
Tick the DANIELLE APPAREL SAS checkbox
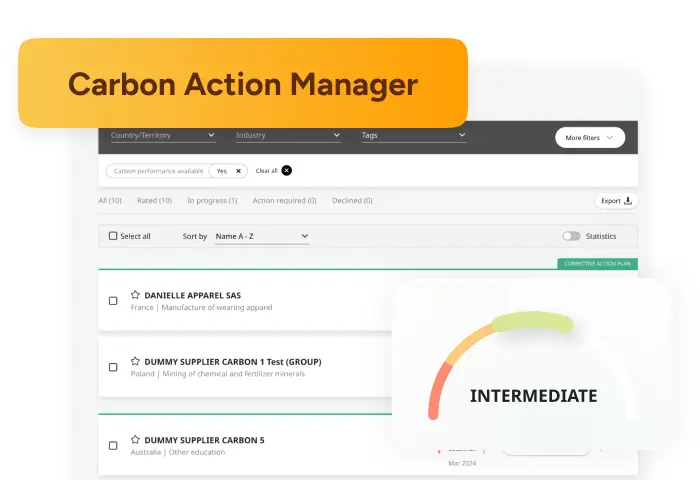(x=113, y=301)
